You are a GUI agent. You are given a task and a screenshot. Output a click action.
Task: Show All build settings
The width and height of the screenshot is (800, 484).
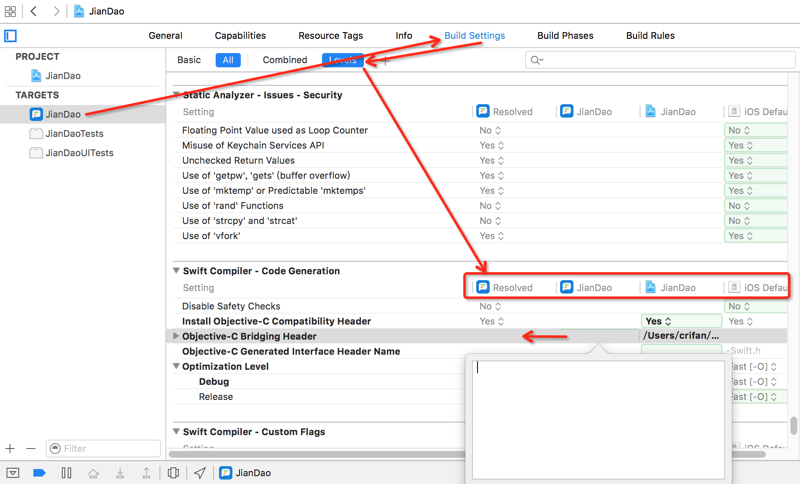pyautogui.click(x=228, y=60)
